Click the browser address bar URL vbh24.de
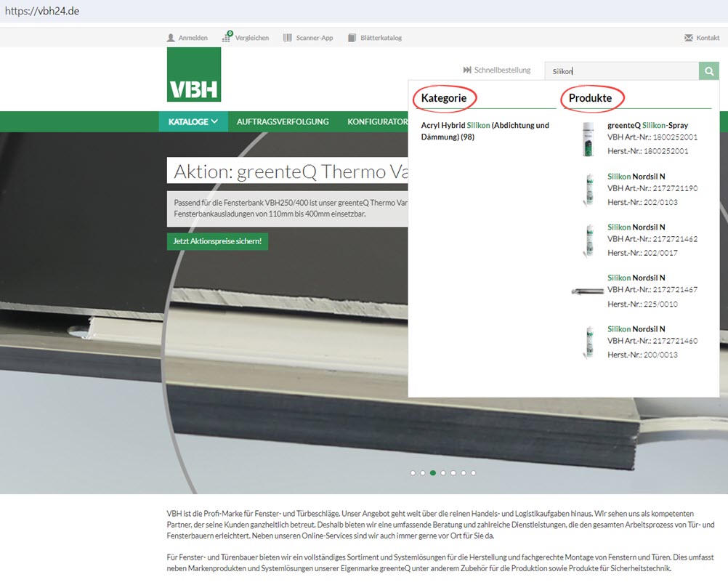 (42, 11)
